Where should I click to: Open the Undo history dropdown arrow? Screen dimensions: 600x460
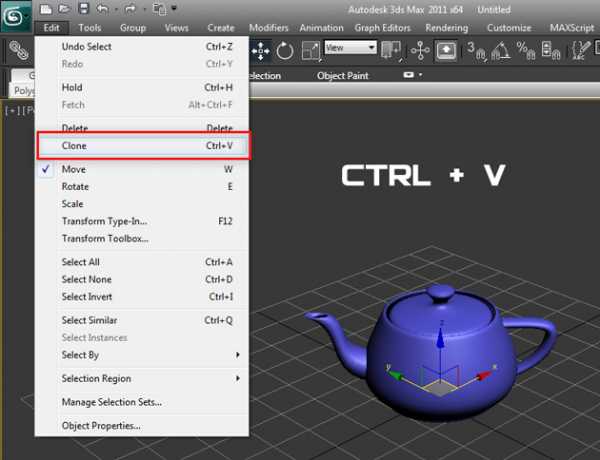pos(115,9)
